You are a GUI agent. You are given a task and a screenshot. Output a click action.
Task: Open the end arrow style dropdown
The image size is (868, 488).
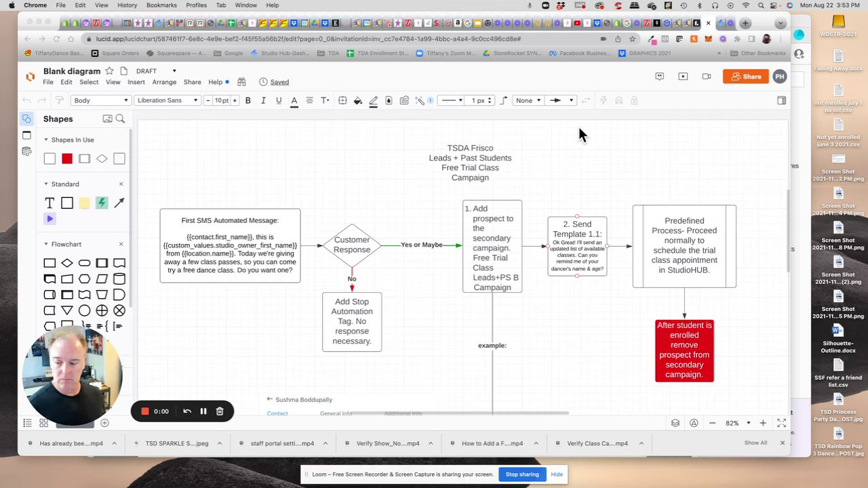[x=561, y=100]
